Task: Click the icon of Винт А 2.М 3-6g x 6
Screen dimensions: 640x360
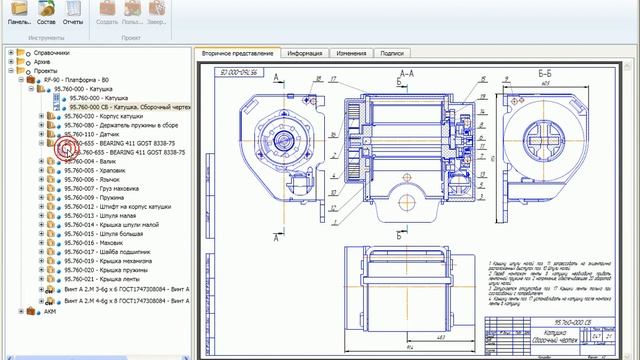Action: [50, 289]
